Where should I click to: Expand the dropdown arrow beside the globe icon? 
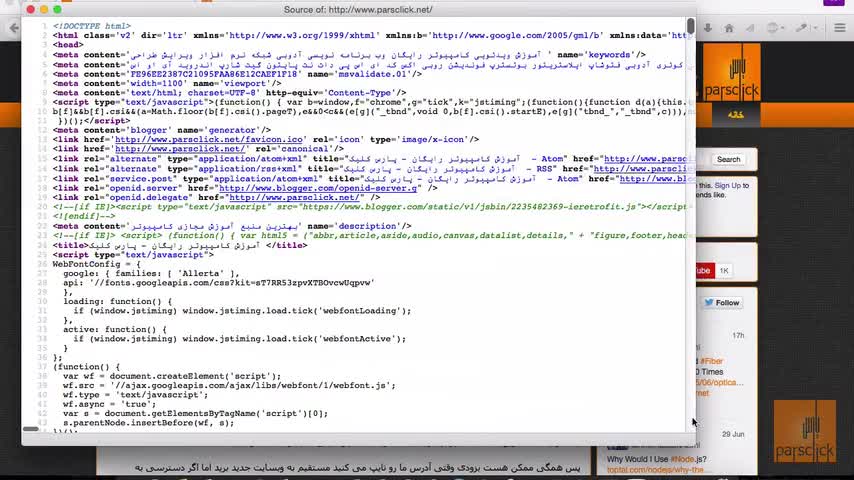(x=782, y=28)
